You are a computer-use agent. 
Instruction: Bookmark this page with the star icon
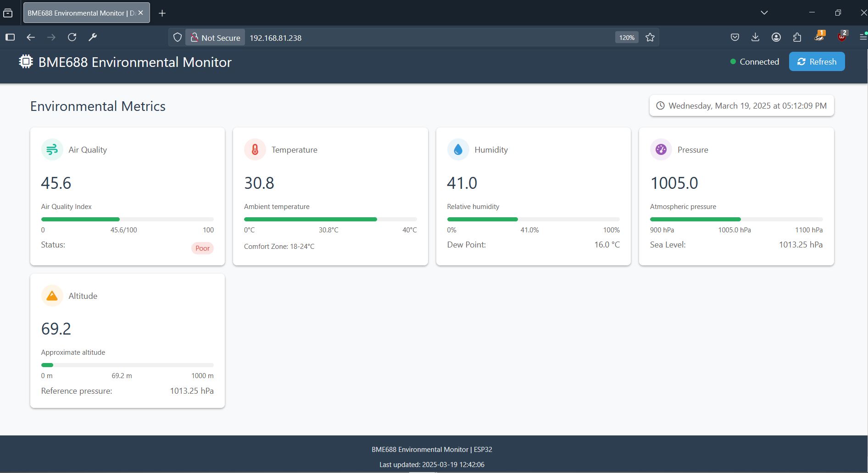pyautogui.click(x=650, y=38)
